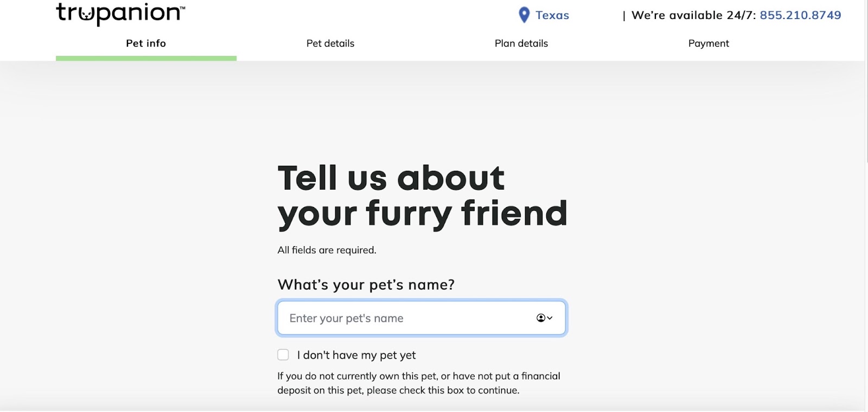
Task: Open the Pet info tab
Action: (x=146, y=43)
